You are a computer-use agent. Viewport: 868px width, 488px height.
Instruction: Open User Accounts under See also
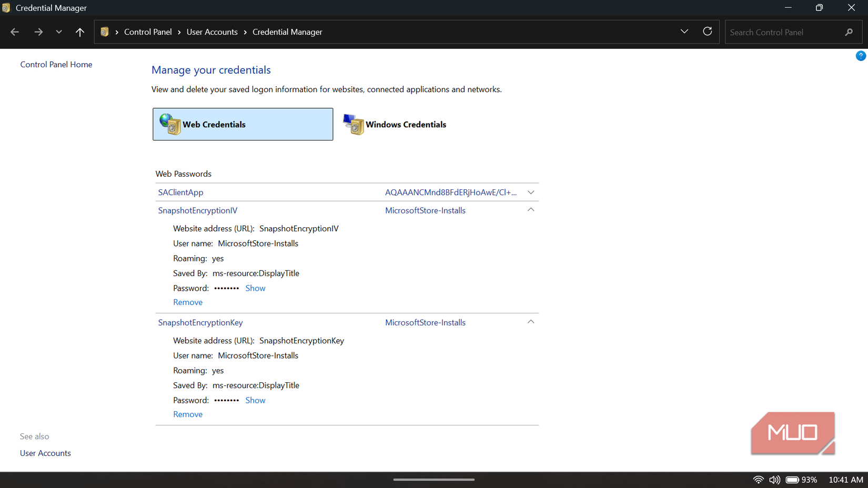click(45, 453)
